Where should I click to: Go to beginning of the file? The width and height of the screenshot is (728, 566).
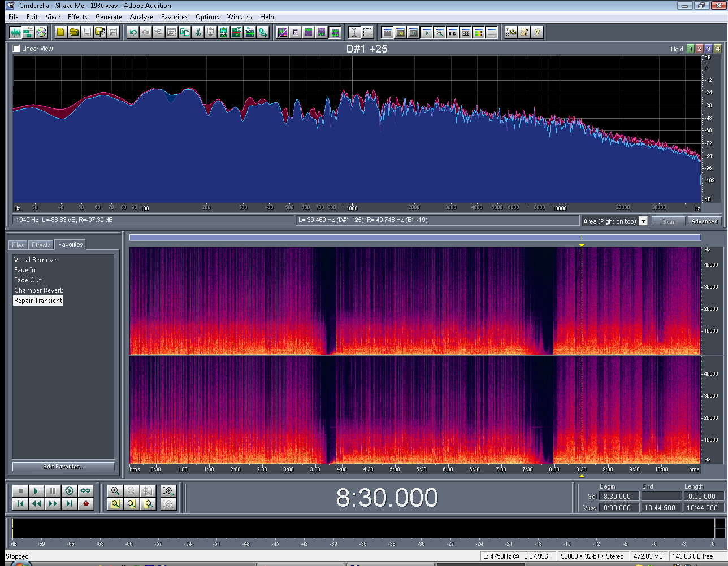[20, 503]
